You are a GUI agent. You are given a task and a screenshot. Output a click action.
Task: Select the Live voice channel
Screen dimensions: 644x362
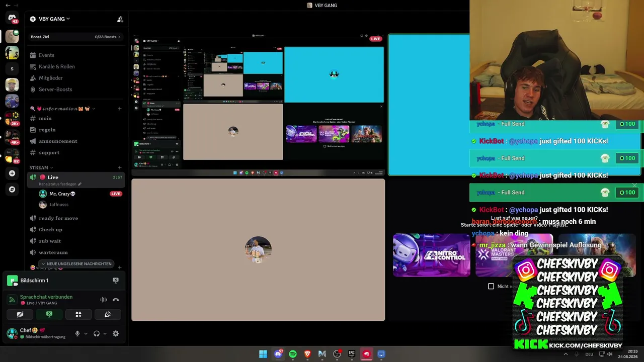75,177
